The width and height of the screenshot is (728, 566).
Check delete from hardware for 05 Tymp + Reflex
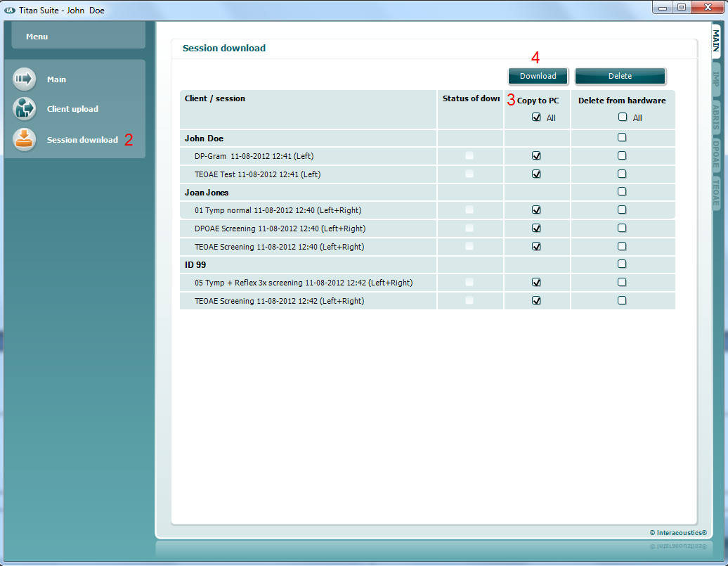[x=622, y=282]
